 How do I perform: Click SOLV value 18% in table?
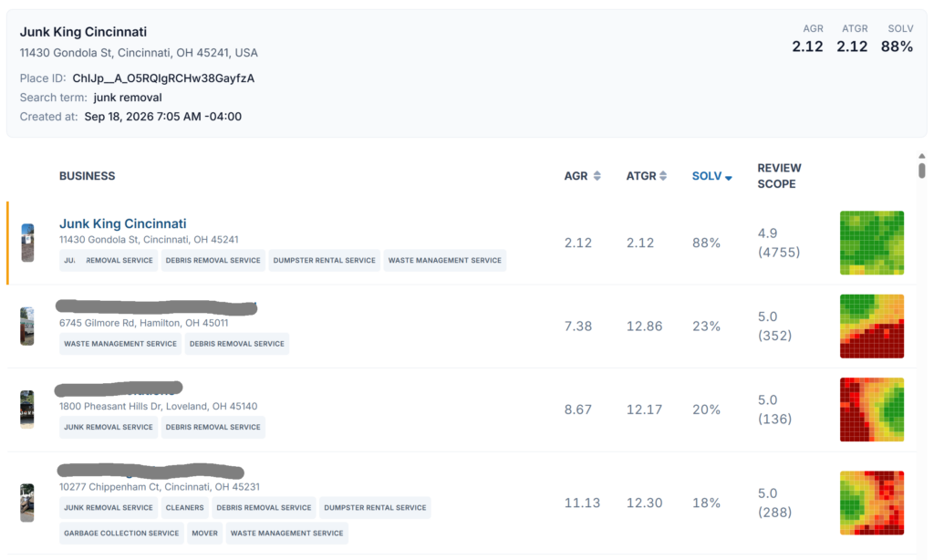(706, 503)
